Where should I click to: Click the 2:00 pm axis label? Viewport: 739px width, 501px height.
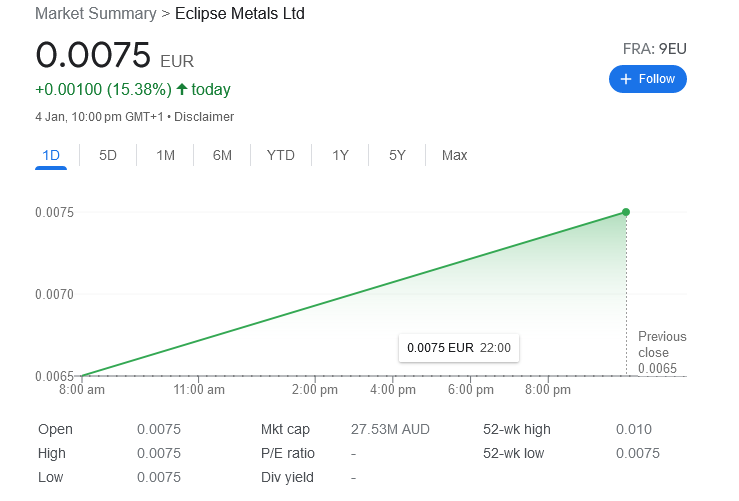point(315,390)
